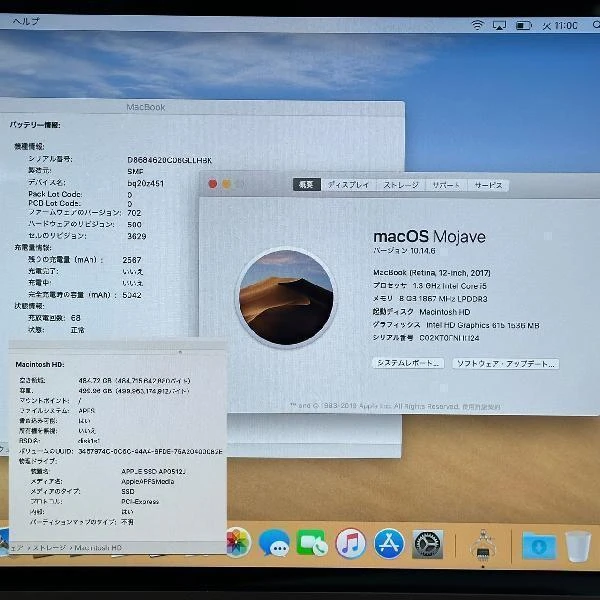Click the battery icon in the menu bar
600x600 pixels.
point(523,26)
